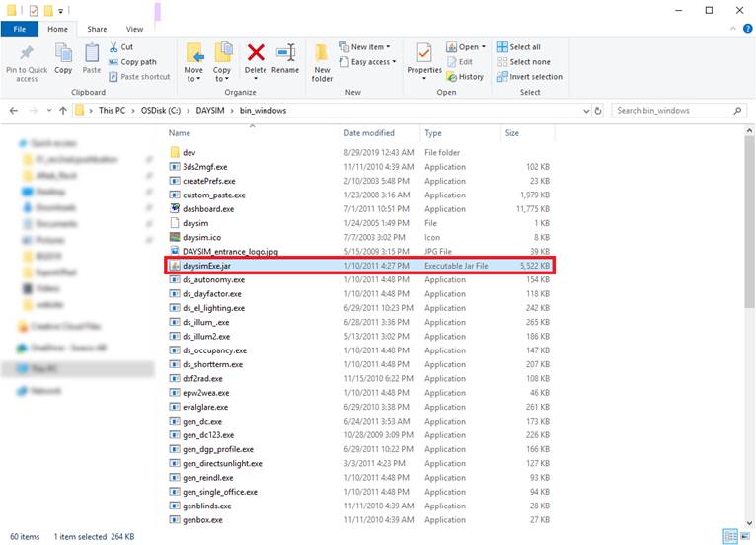Open the New item dropdown
756x545 pixels.
coord(364,46)
